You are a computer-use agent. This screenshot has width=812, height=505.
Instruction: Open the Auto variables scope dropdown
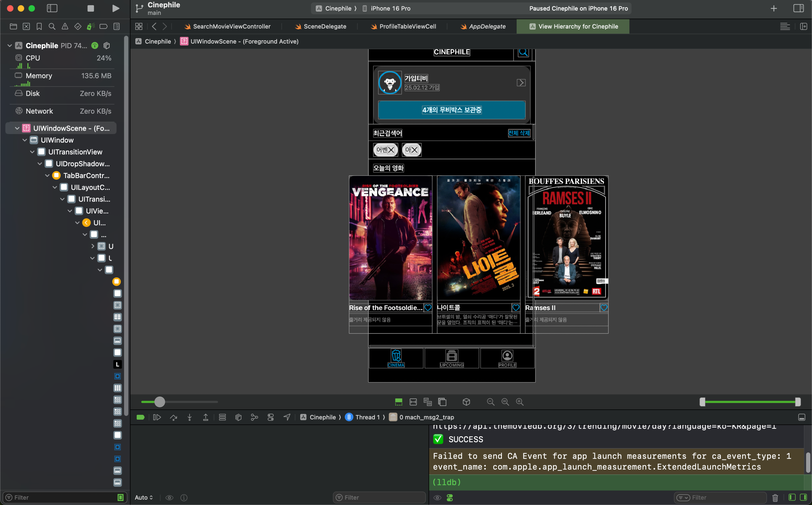coord(144,497)
